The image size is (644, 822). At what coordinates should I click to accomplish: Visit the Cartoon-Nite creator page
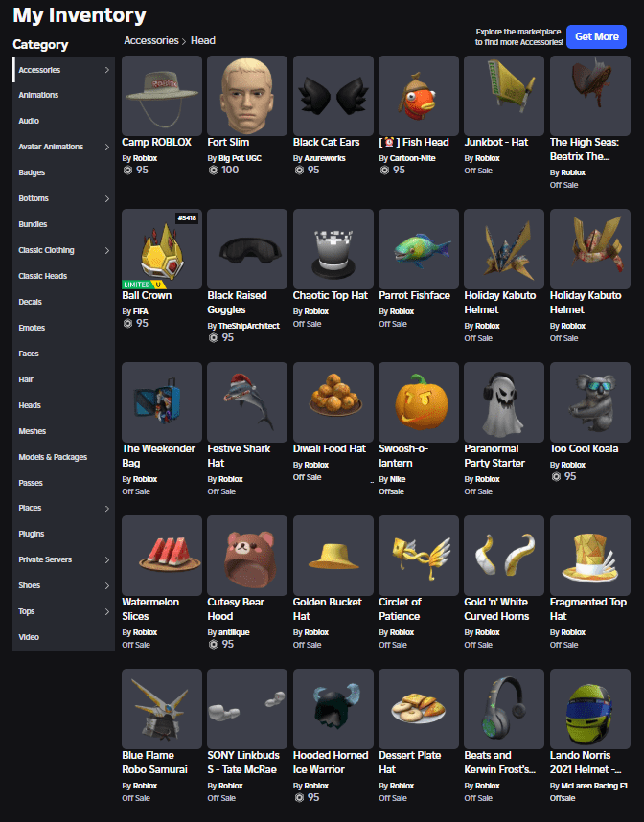click(x=413, y=158)
